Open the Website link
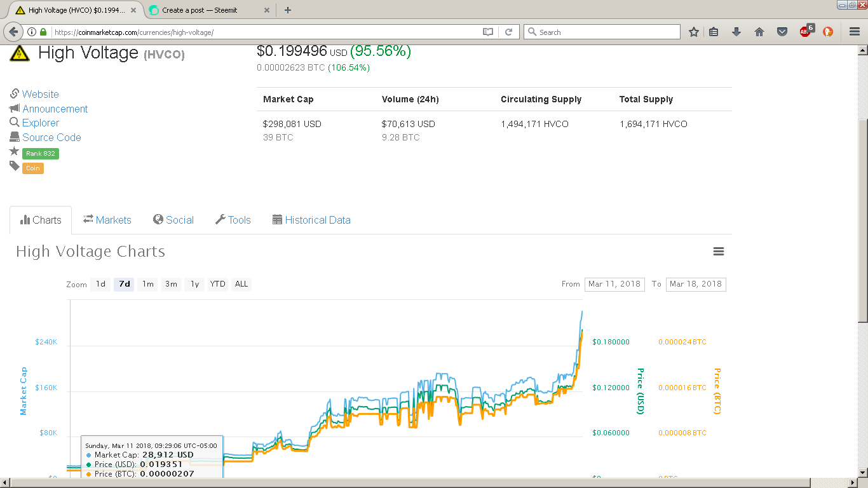 (41, 94)
